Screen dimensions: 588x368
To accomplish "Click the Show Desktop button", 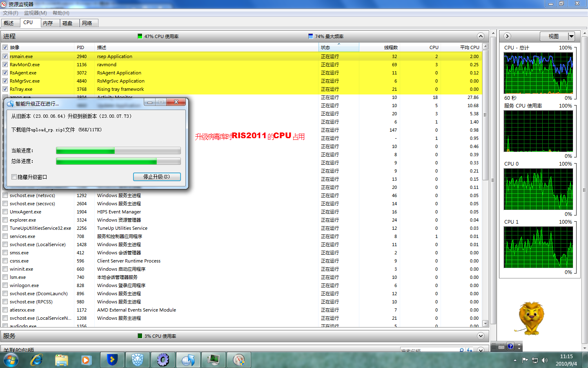I will click(585, 360).
